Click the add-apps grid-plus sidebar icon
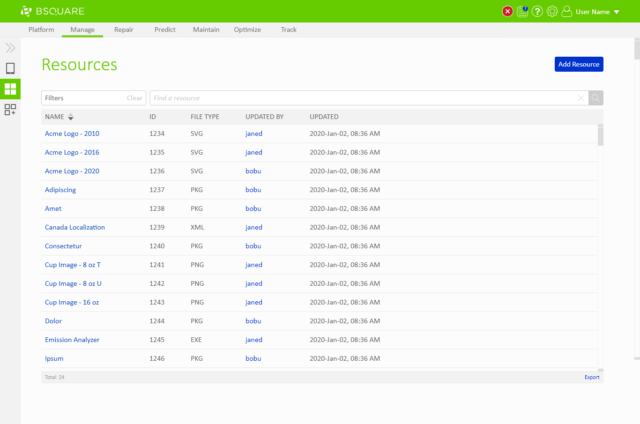This screenshot has width=640, height=424. click(10, 110)
